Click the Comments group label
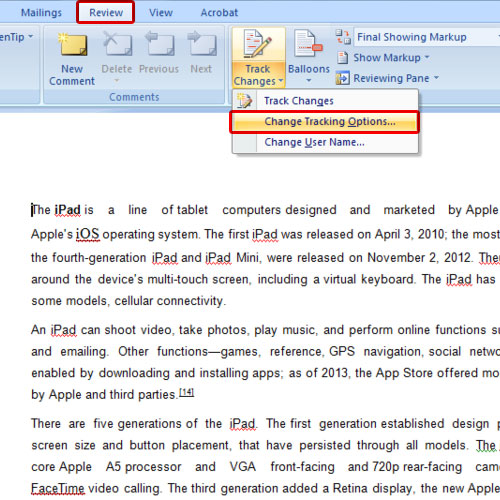 click(134, 97)
